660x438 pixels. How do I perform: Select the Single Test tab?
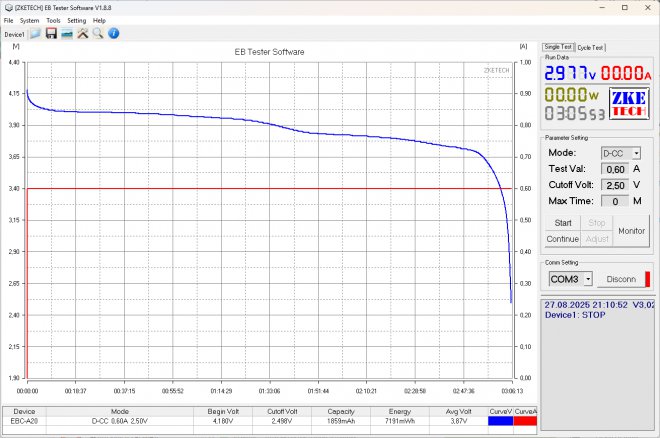point(558,47)
